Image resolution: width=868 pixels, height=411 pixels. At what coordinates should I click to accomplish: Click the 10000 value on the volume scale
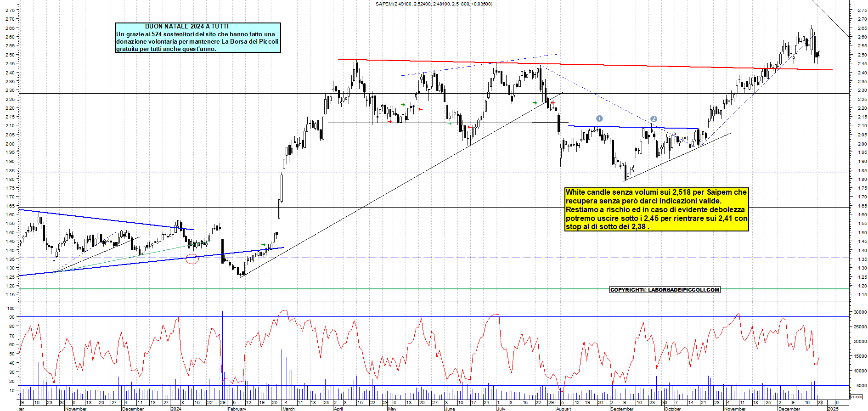click(860, 371)
